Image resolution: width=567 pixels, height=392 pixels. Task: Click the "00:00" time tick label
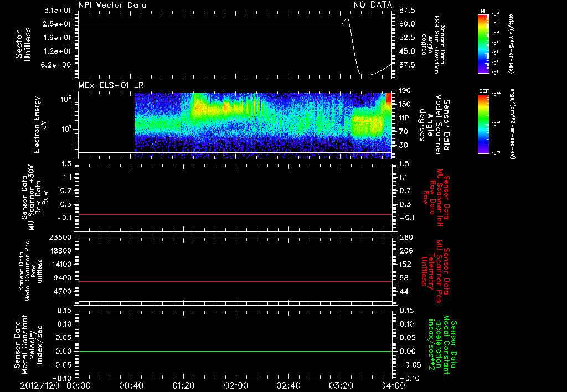click(x=79, y=385)
